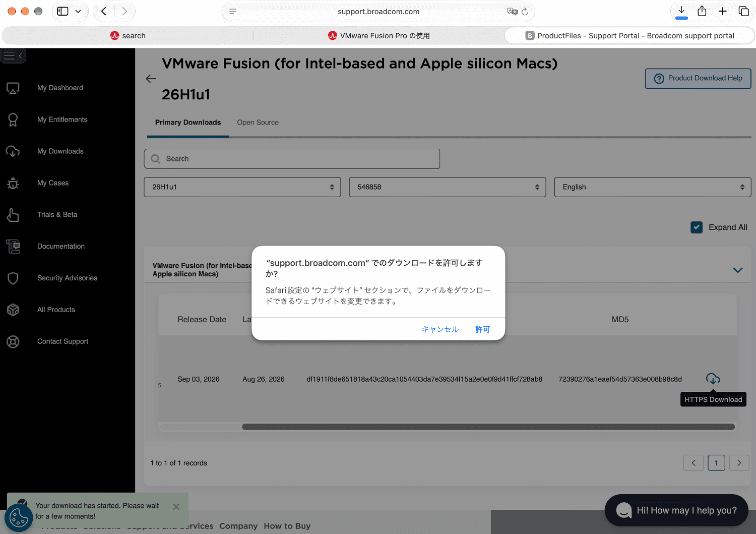Show Safari tab overview icon
The height and width of the screenshot is (534, 756).
(743, 11)
